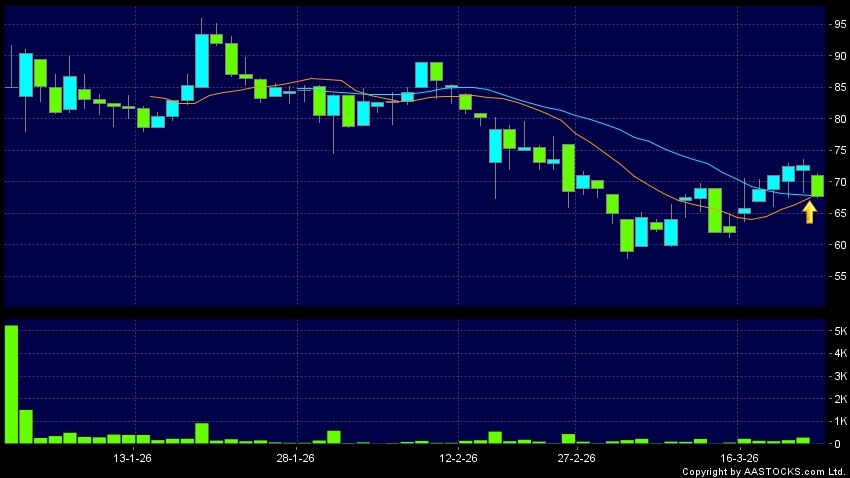The width and height of the screenshot is (850, 478).
Task: Click the tall green candlestick above 27-2-26
Action: point(568,167)
